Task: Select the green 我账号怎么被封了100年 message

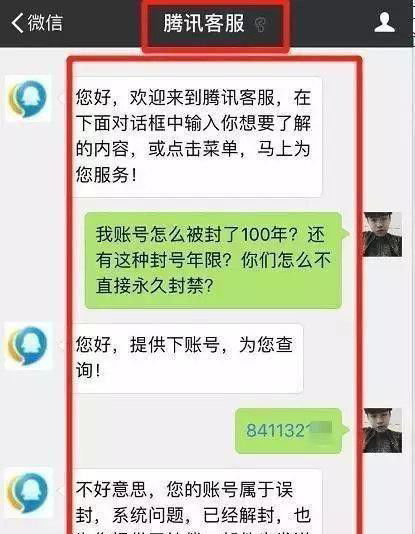Action: pyautogui.click(x=213, y=260)
